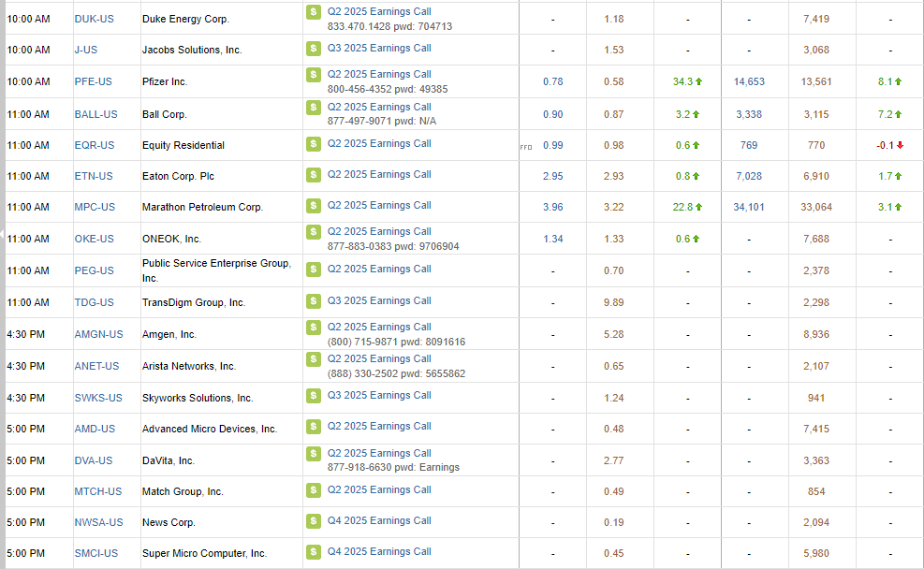Open Skyworks Q3 2025 Earnings Call link
The width and height of the screenshot is (924, 569).
[x=379, y=395]
